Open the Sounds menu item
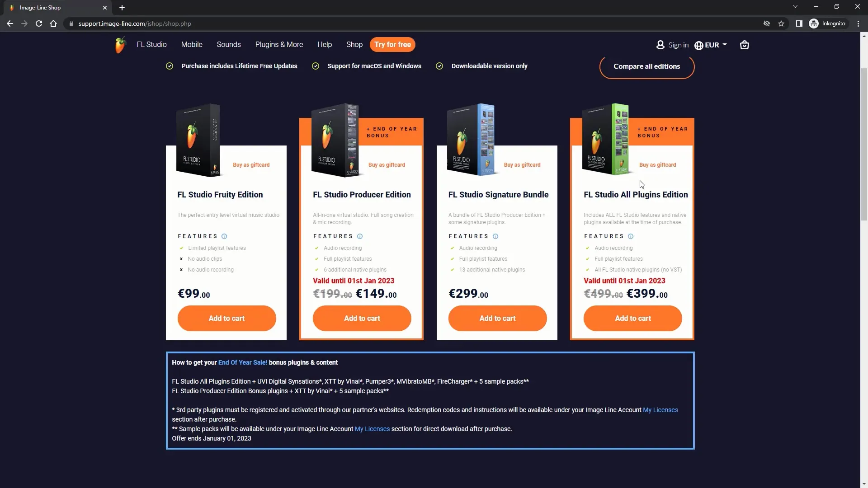The width and height of the screenshot is (868, 488). pyautogui.click(x=229, y=44)
